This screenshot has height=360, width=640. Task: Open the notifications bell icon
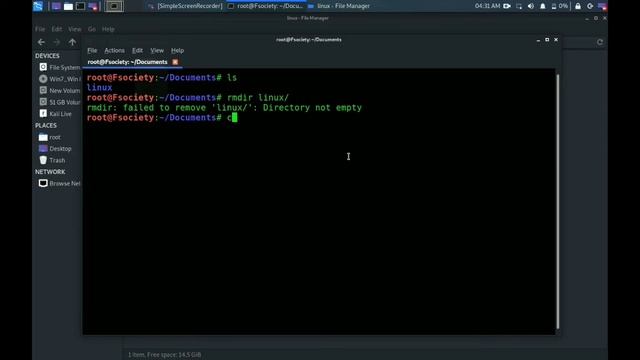(542, 6)
